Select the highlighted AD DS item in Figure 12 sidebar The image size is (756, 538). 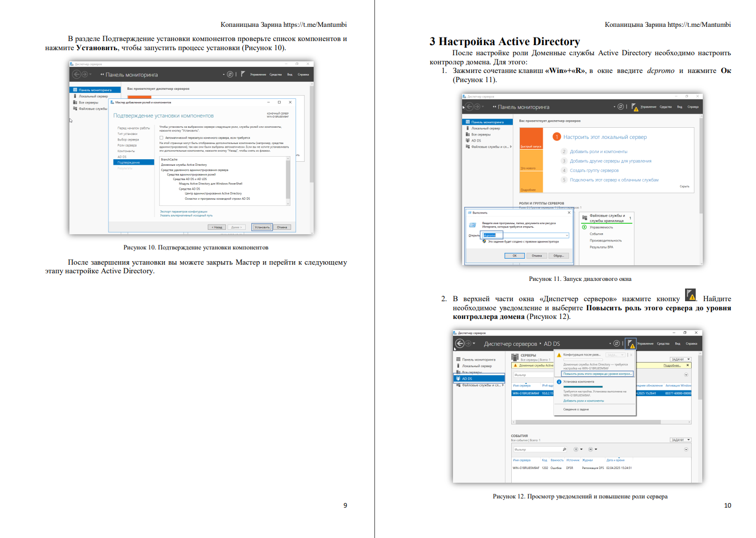coord(479,378)
